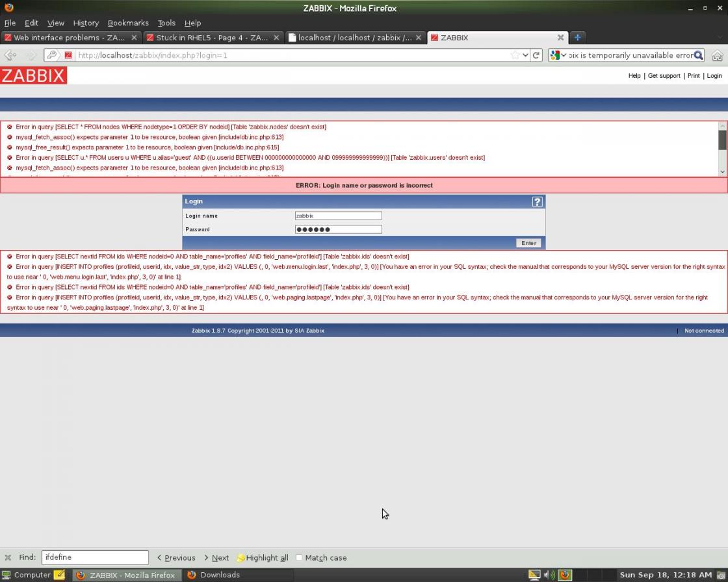
Task: Open the File menu
Action: 10,23
